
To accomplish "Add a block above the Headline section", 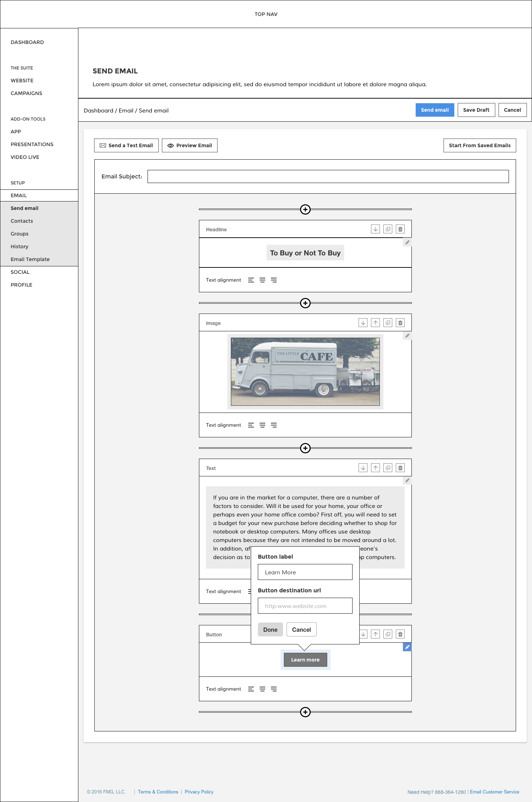I will (x=305, y=209).
